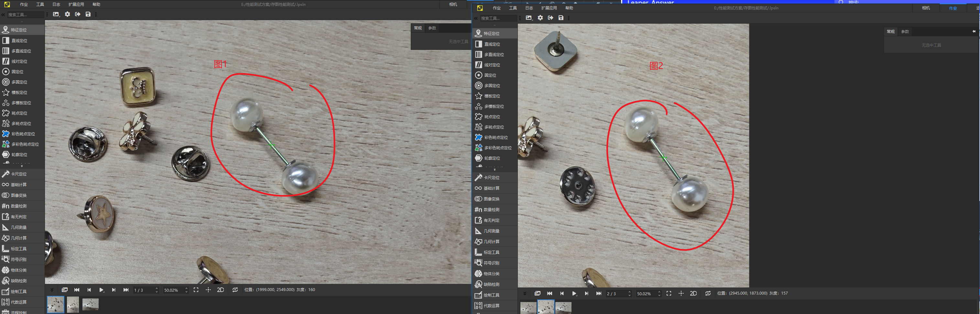Image resolution: width=980 pixels, height=314 pixels.
Task: Select third image thumbnail in left window
Action: [90, 305]
